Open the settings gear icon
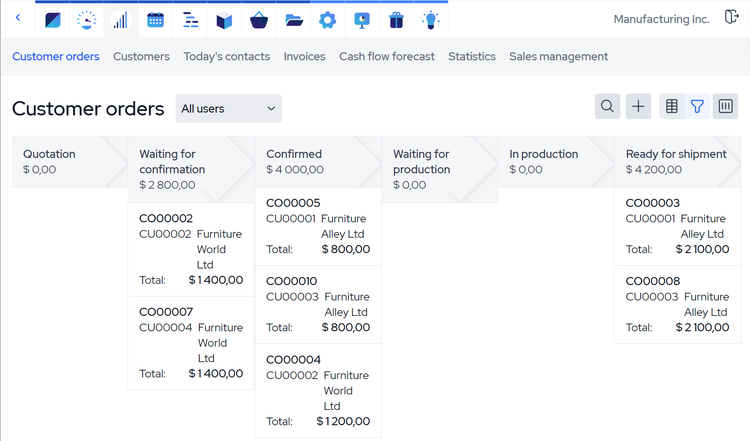Screen dimensions: 750x441 pos(327,19)
